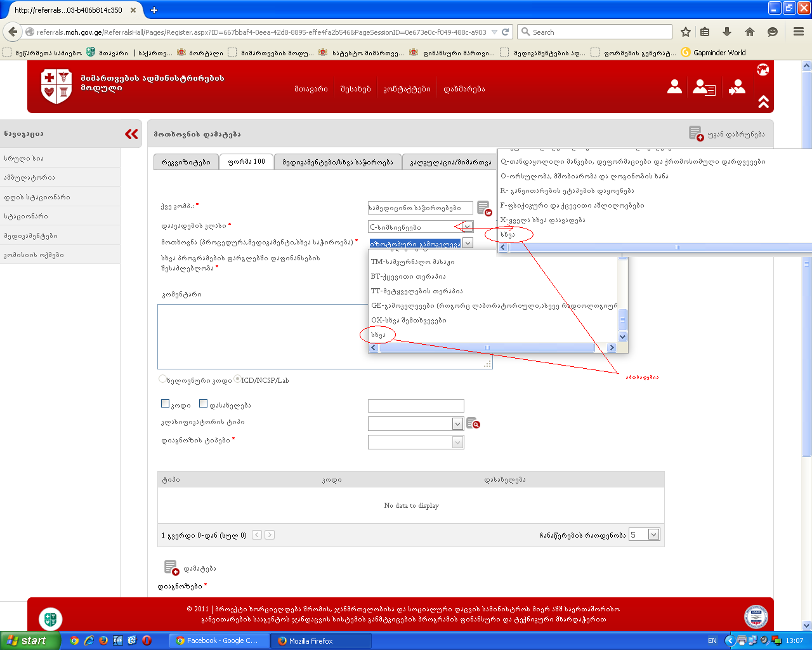Collapse the ნავიგაცია sidebar with double-chevron icon
This screenshot has height=650, width=812.
tap(131, 134)
